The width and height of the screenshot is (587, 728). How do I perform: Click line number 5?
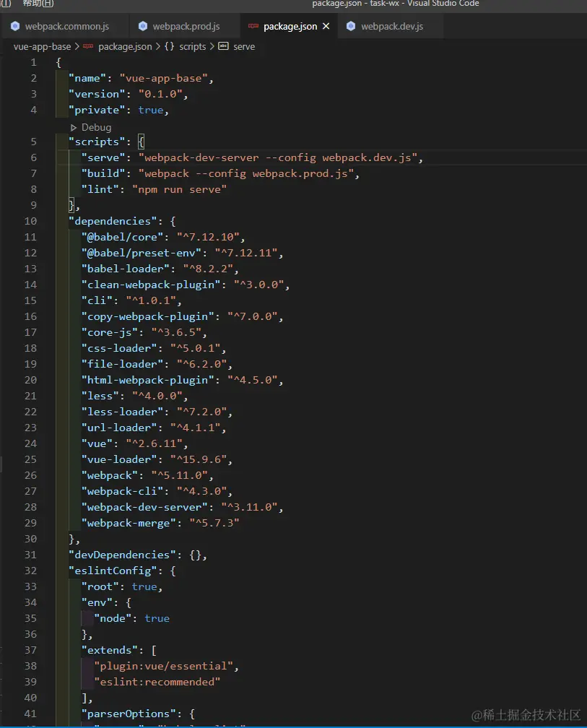point(33,142)
